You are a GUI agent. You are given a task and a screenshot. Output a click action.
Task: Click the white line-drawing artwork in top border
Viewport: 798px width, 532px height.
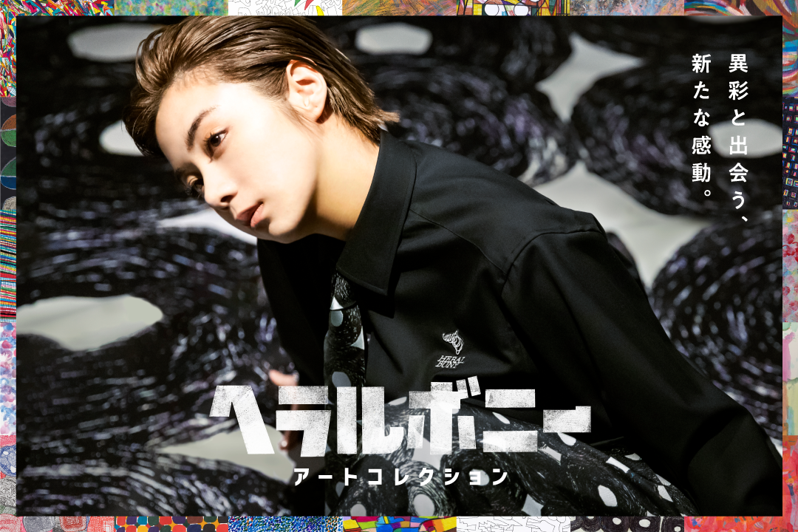click(x=285, y=7)
